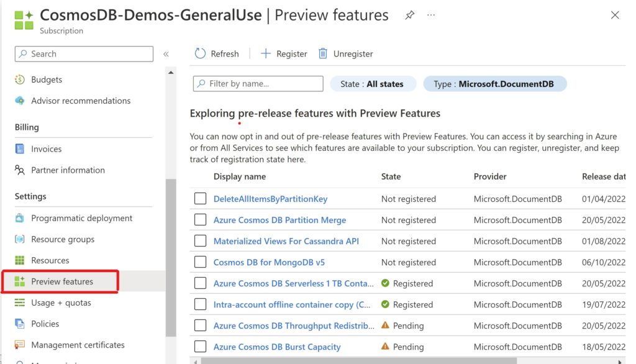Click the horizontal scrollbar under the table
Viewport: 636px width, 364px height.
(358, 360)
